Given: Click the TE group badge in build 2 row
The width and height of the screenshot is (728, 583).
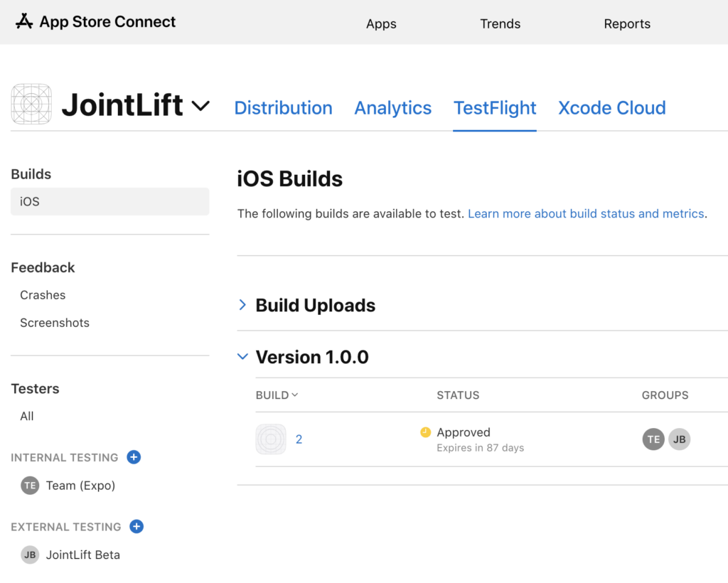Looking at the screenshot, I should (654, 439).
